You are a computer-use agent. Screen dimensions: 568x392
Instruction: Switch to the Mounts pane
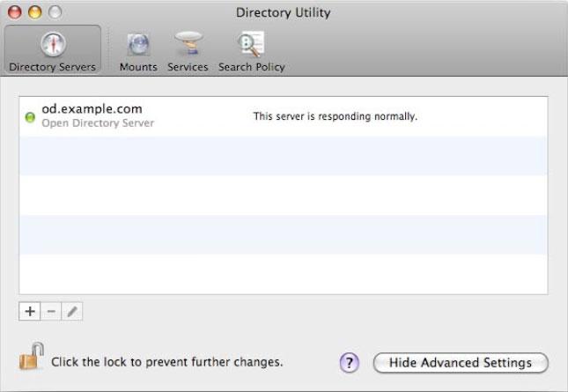coord(138,51)
